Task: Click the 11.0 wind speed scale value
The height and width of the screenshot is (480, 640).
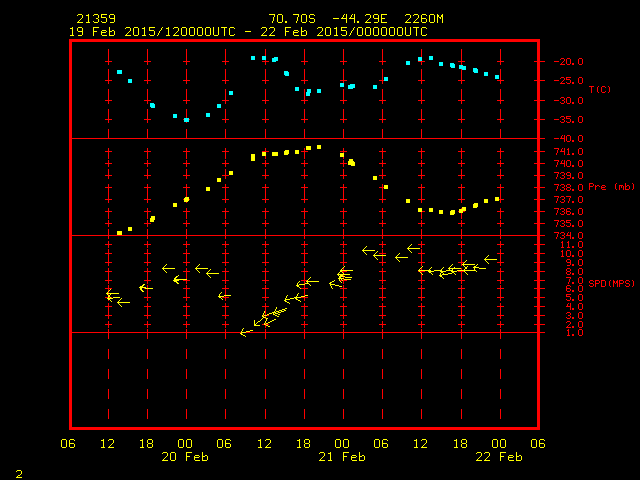Action: (x=571, y=244)
